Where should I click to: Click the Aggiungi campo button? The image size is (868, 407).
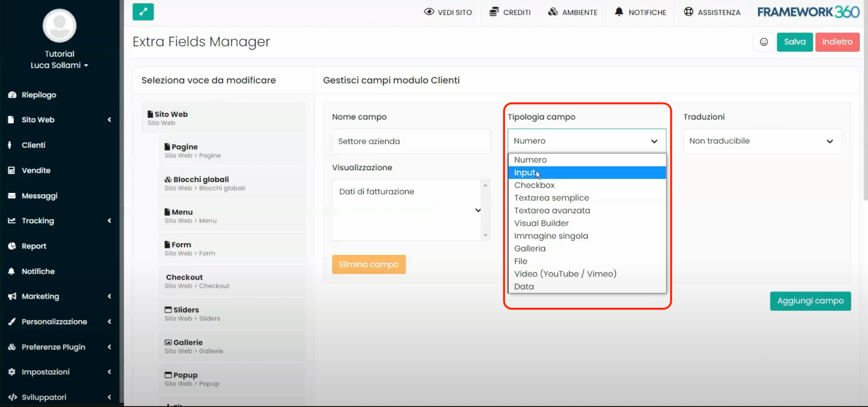(x=810, y=301)
